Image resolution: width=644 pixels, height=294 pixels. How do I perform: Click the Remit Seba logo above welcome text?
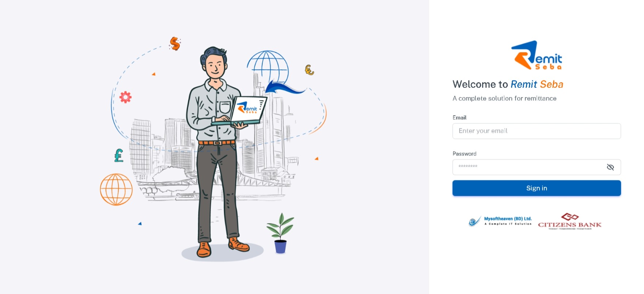(536, 55)
